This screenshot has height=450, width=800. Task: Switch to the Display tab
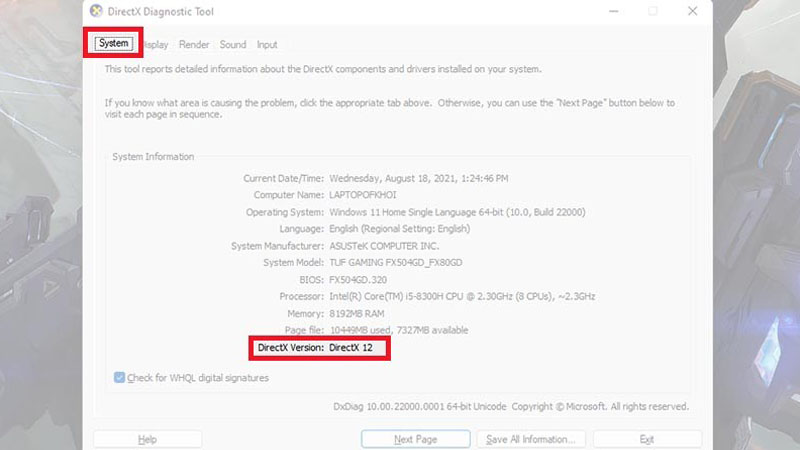[155, 45]
